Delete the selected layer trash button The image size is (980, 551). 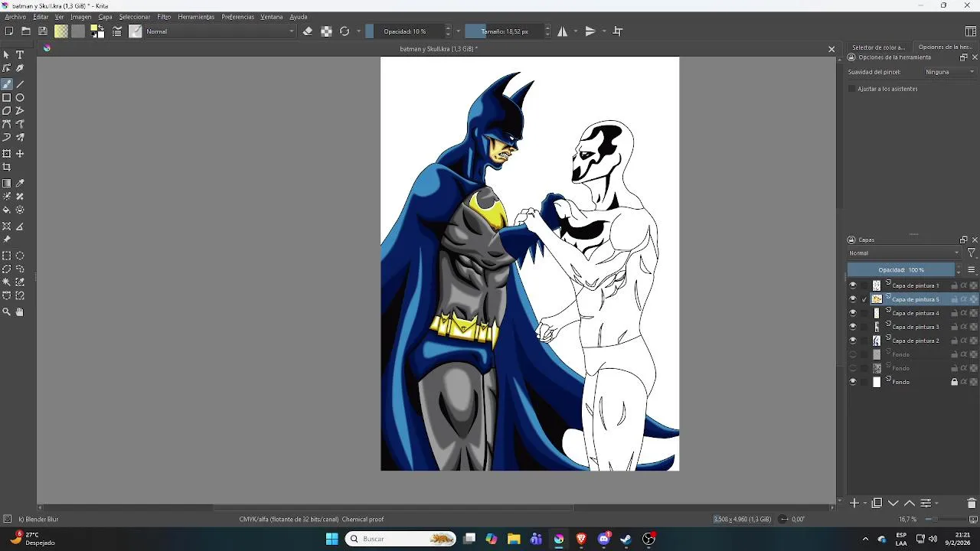[972, 504]
